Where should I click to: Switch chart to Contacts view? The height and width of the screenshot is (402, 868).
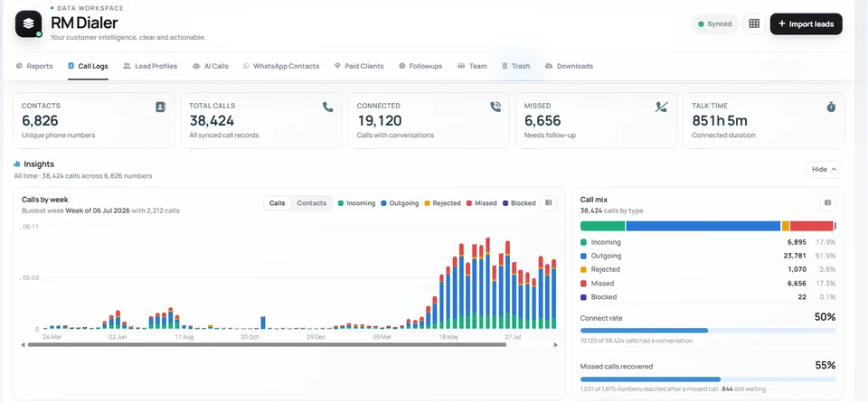(x=312, y=203)
